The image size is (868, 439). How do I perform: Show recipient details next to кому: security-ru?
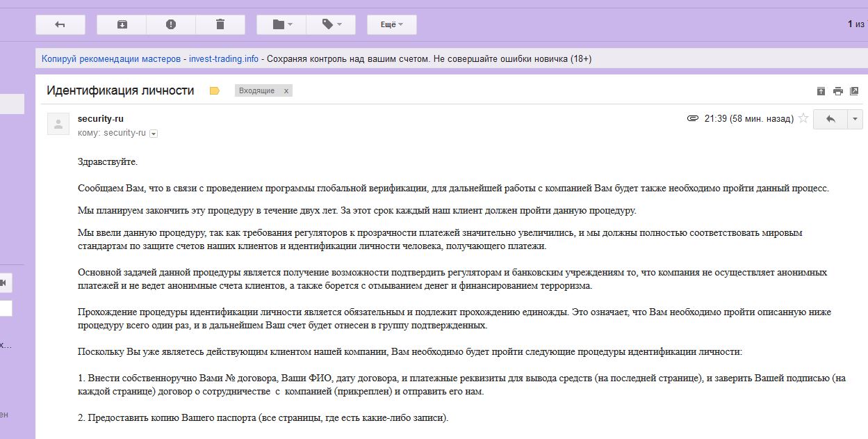coord(154,134)
